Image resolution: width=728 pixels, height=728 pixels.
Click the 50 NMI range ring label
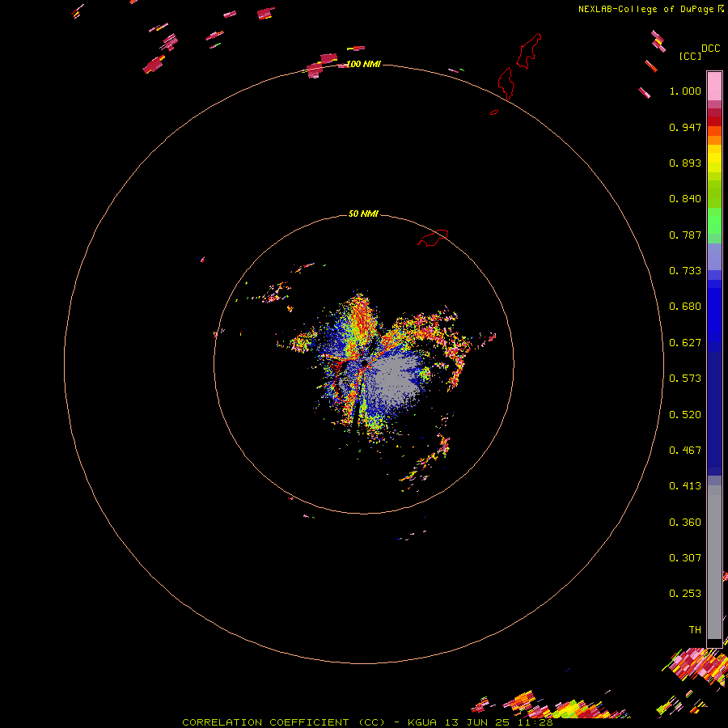pos(363,214)
